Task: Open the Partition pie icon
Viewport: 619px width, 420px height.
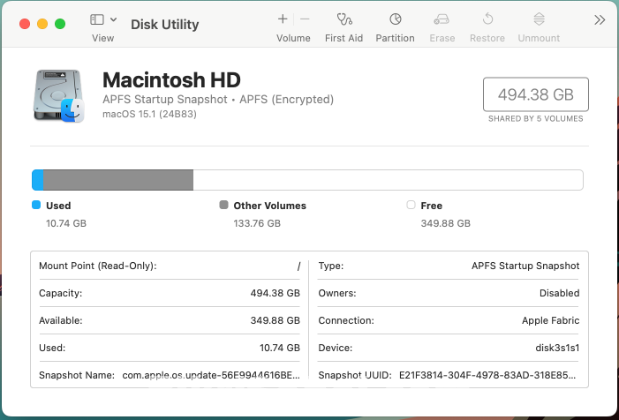Action: point(395,19)
